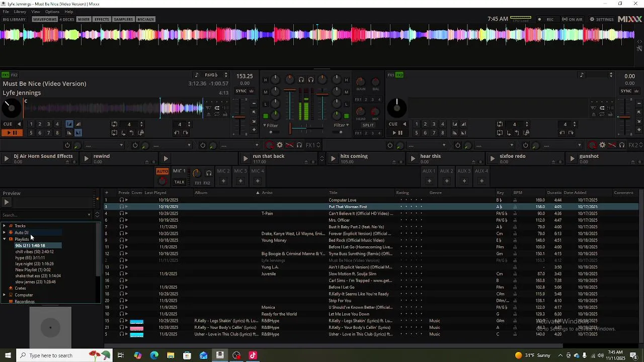Toggle deck 2 FX2 assignment button
The height and width of the screenshot is (362, 644).
click(399, 75)
